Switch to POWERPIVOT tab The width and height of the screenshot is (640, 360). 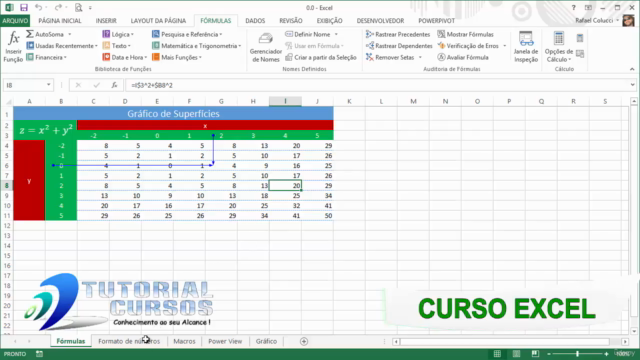[436, 20]
